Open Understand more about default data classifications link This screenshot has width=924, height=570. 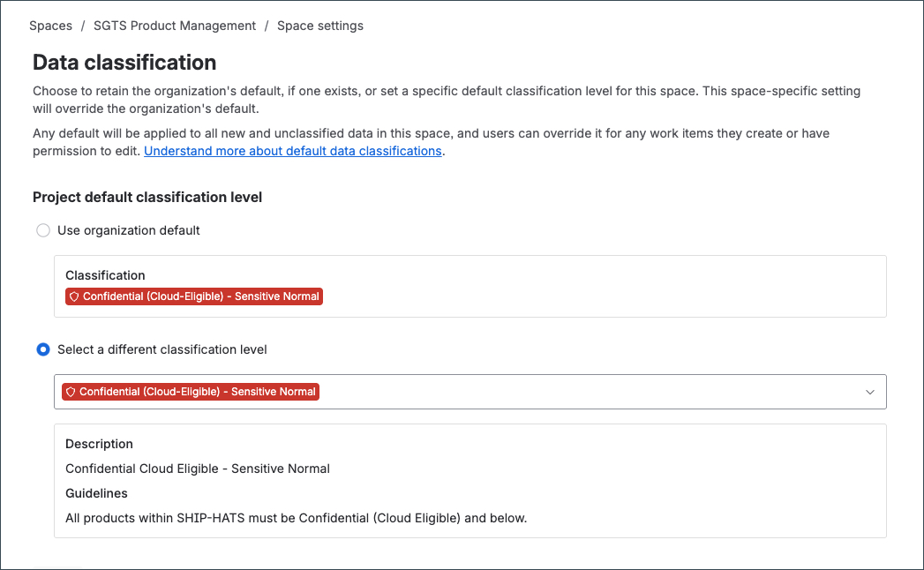point(293,151)
